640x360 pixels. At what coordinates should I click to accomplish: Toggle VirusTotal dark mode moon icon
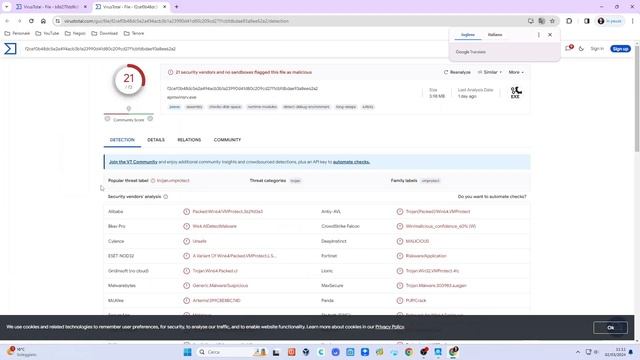[581, 49]
